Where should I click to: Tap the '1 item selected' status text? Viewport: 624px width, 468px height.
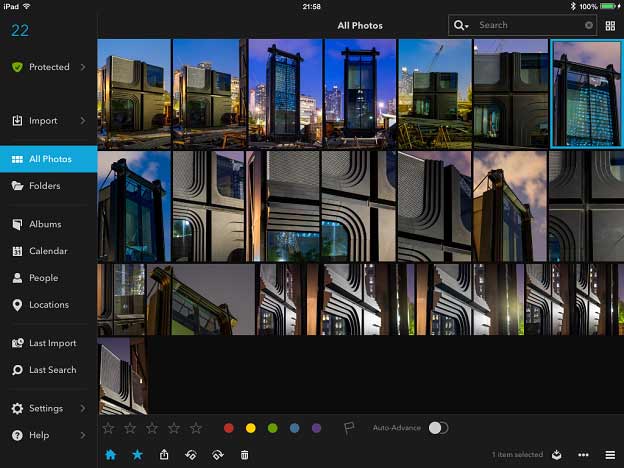coord(517,454)
